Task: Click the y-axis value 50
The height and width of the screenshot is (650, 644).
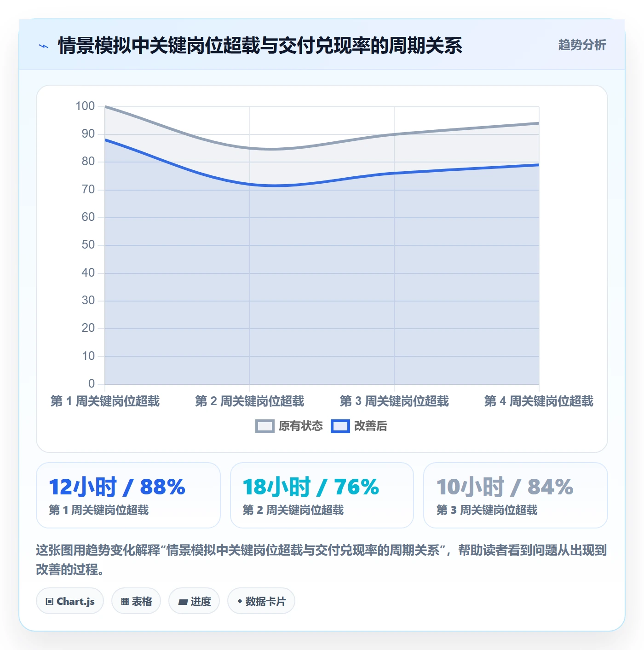Action: pyautogui.click(x=88, y=245)
